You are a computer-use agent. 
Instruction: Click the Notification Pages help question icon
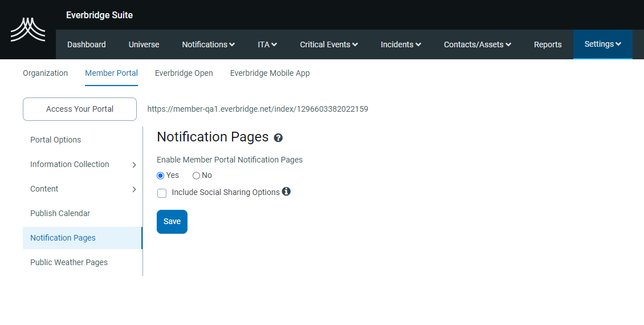(x=278, y=138)
